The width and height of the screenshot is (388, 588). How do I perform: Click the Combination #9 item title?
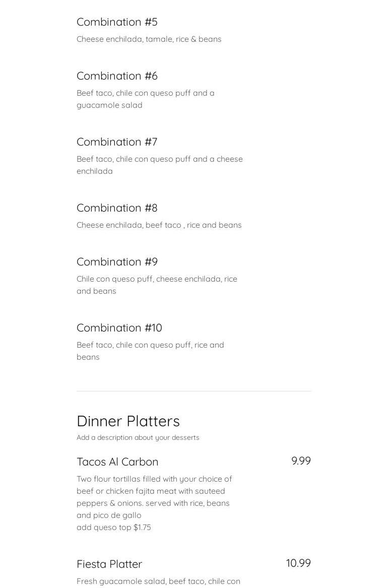click(117, 262)
